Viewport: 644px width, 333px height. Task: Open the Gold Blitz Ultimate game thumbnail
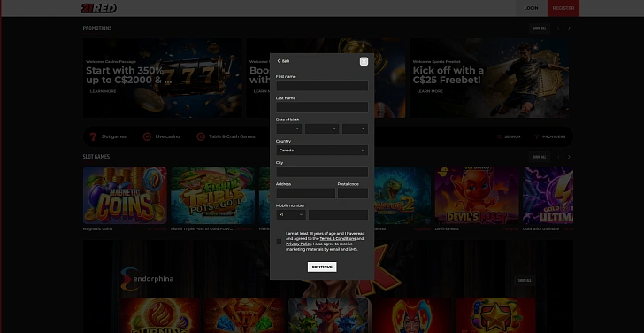pos(548,195)
